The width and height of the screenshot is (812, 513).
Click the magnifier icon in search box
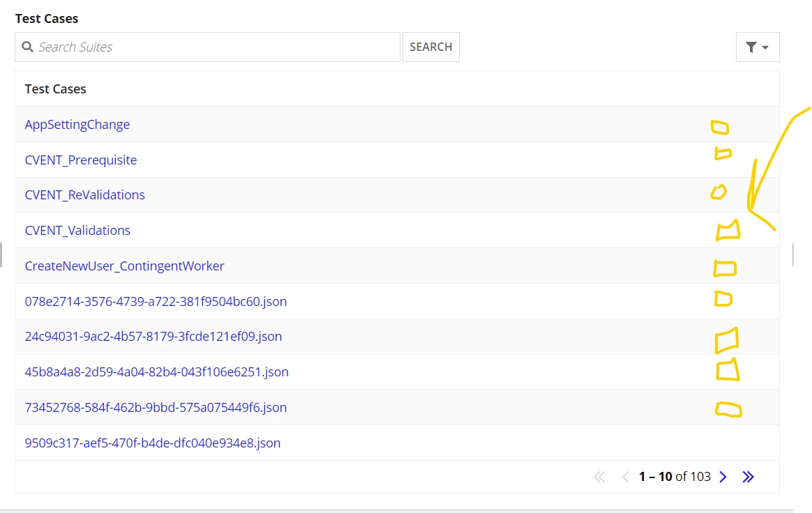click(27, 47)
